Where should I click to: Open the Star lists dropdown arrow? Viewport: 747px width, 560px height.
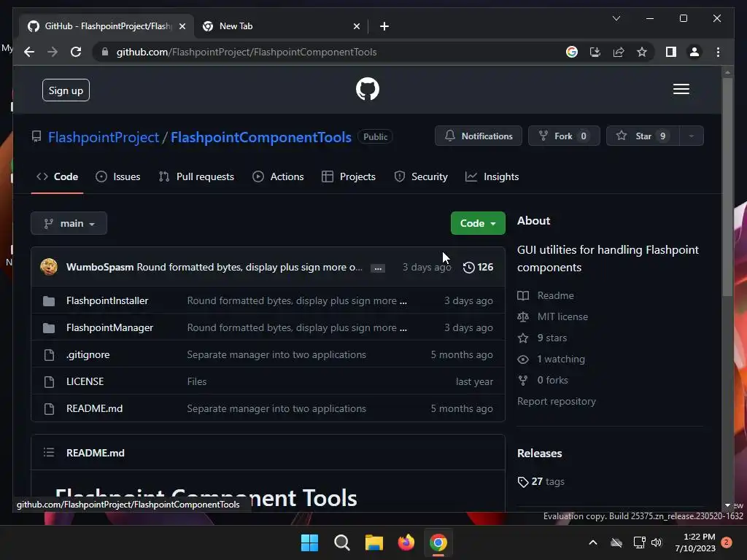(x=692, y=136)
